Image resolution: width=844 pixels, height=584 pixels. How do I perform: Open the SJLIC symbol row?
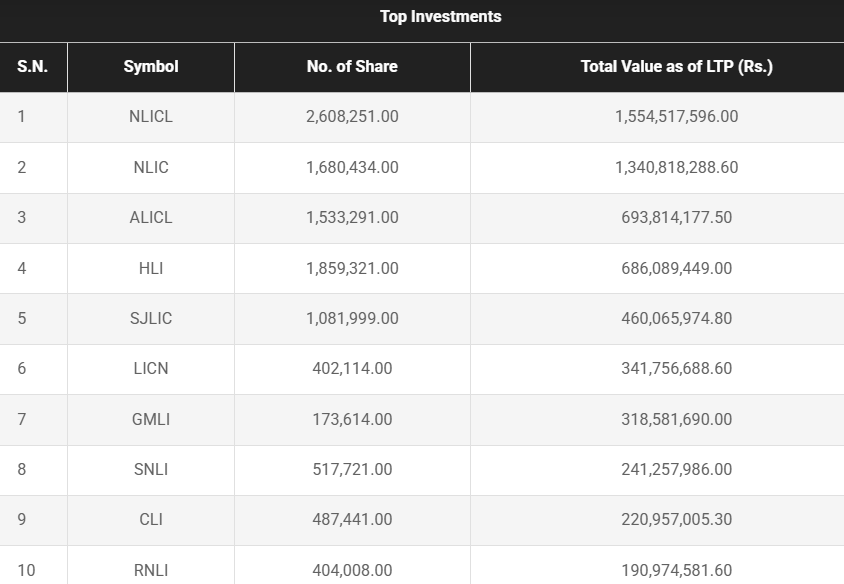[x=151, y=318]
